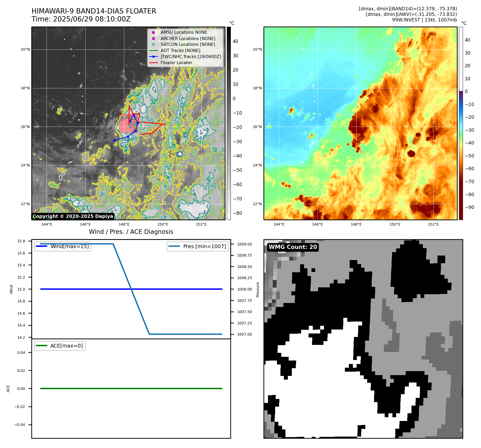Screen dimensions: 481x448
Task: Click the Copyright 2020-2025 Dapiya label
Action: pos(73,216)
